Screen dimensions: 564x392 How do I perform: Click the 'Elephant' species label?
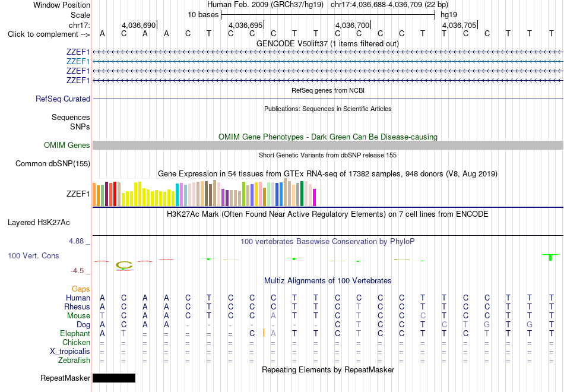pos(75,334)
